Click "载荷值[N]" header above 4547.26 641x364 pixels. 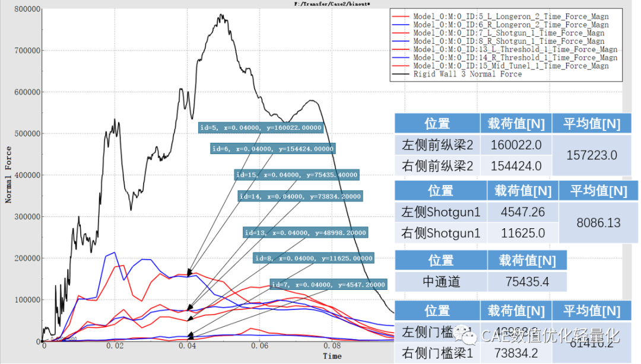(523, 191)
